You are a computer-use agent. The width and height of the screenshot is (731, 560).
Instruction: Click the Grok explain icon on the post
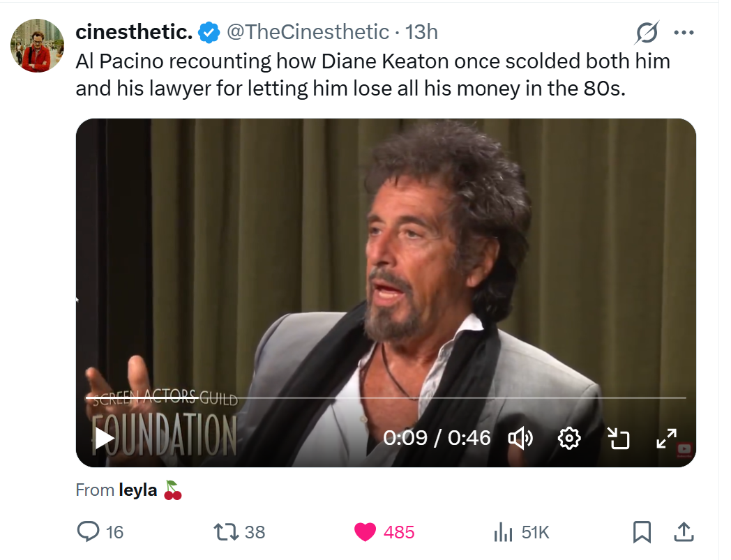click(647, 32)
